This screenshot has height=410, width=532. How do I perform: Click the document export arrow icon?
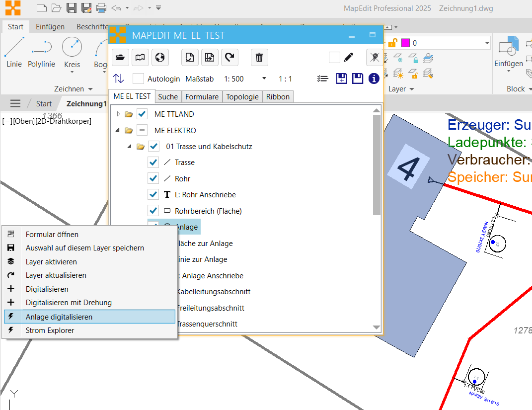click(210, 57)
